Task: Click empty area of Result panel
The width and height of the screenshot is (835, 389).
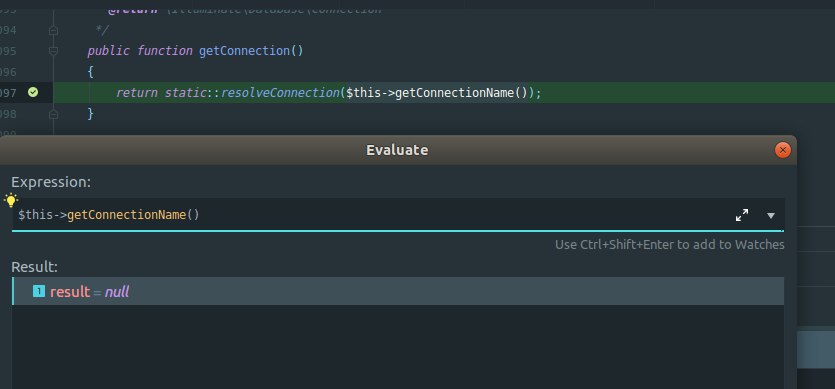Action: [x=398, y=346]
